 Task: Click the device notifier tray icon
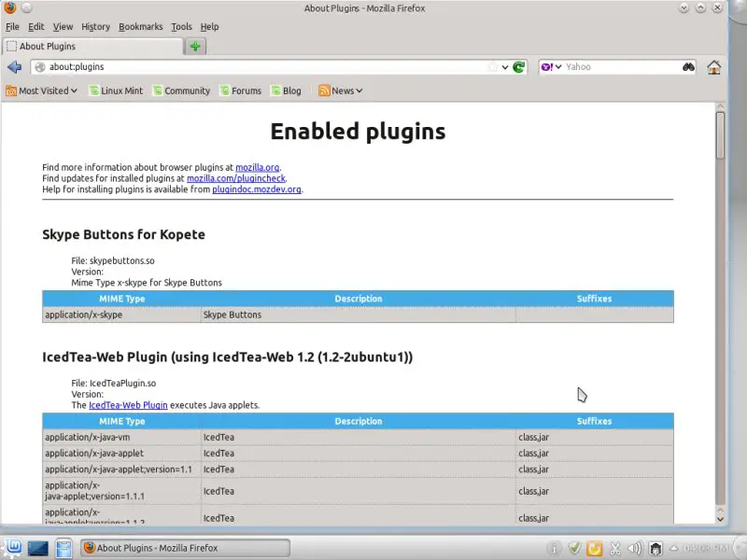(x=655, y=549)
